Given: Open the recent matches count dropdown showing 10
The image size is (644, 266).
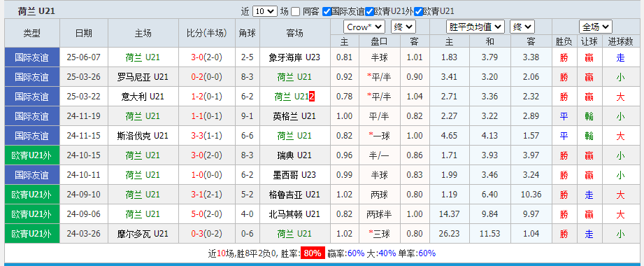Looking at the screenshot, I should [265, 11].
